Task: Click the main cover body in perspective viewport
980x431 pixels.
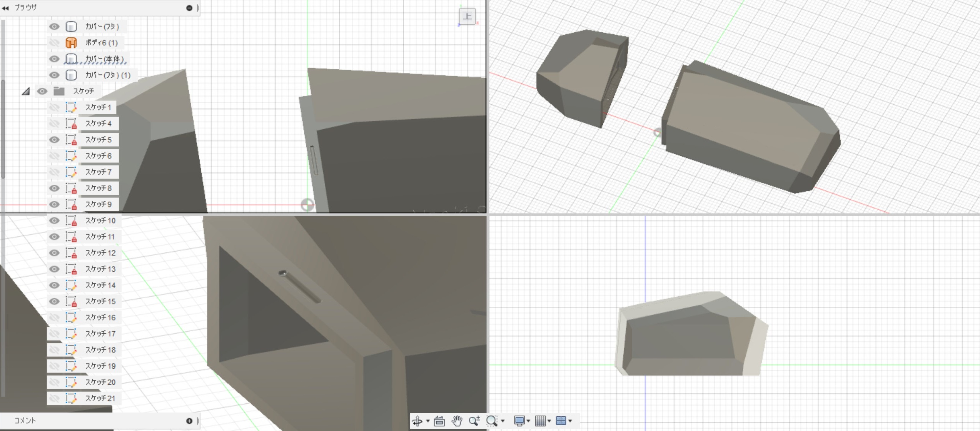Action: click(750, 127)
